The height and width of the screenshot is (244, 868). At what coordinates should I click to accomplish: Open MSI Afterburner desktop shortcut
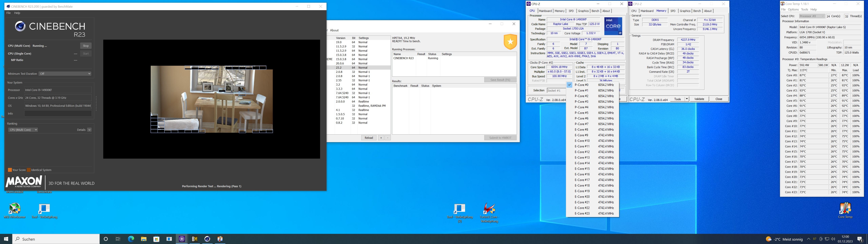point(15,211)
